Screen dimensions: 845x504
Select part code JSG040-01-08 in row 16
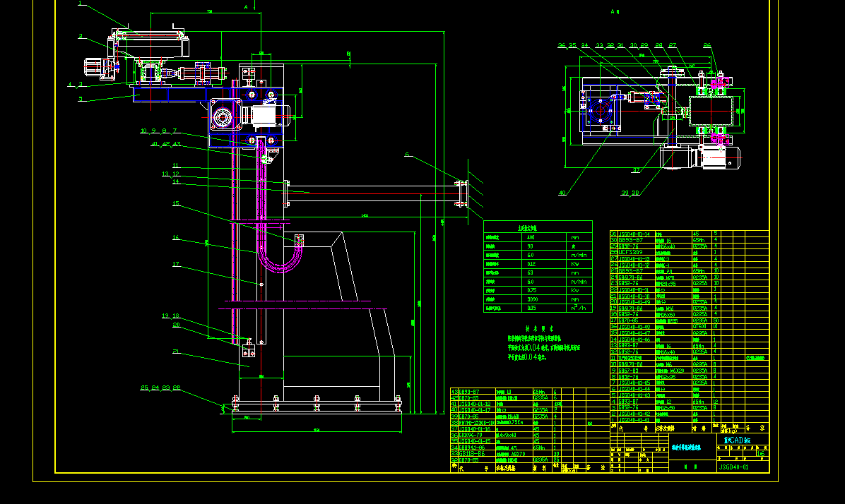(x=634, y=327)
